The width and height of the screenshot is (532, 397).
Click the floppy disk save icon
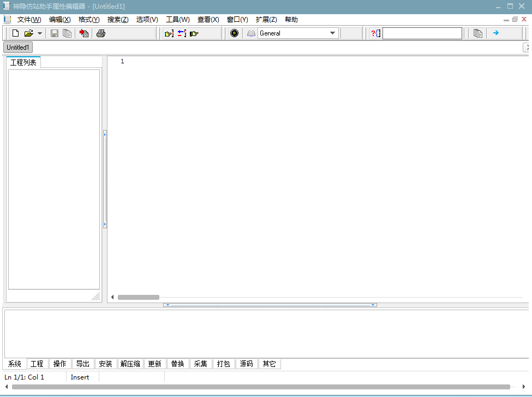point(54,33)
